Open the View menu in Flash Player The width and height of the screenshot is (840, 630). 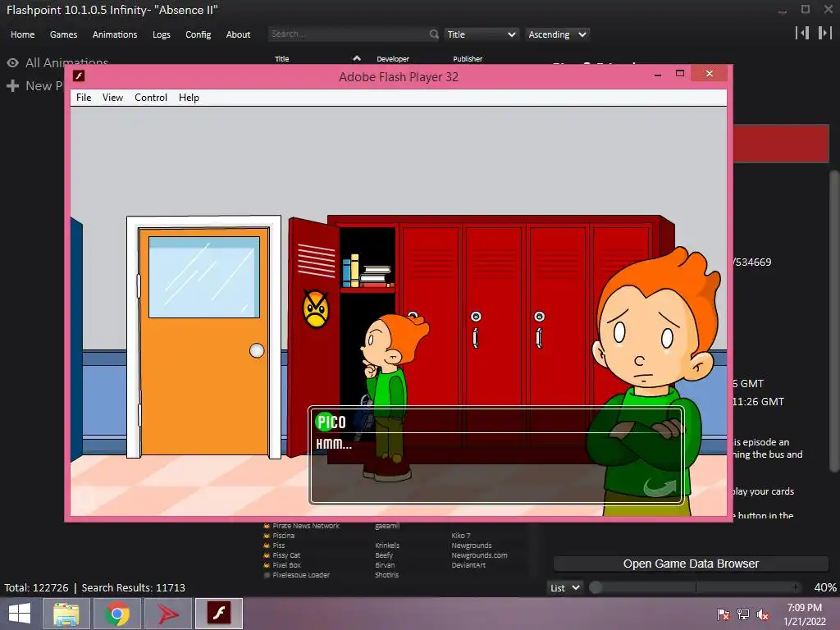pos(112,98)
